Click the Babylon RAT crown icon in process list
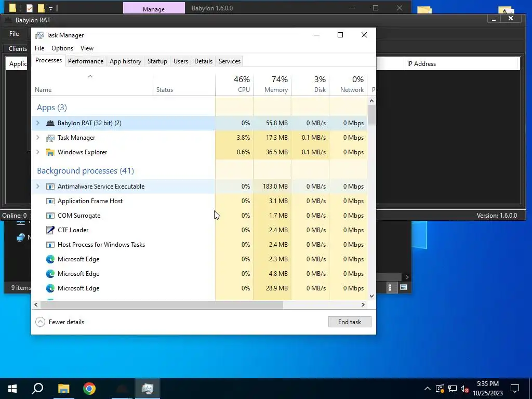532x399 pixels. tap(50, 123)
